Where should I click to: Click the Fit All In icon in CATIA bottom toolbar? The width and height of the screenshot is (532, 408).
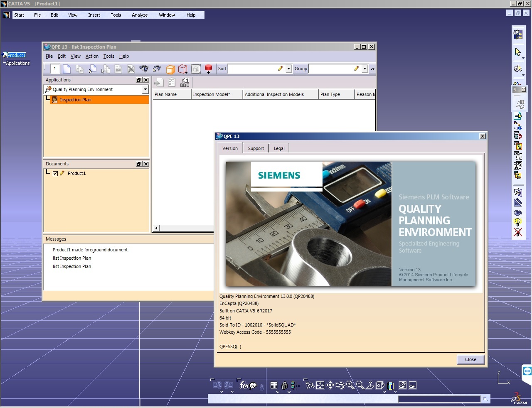320,385
